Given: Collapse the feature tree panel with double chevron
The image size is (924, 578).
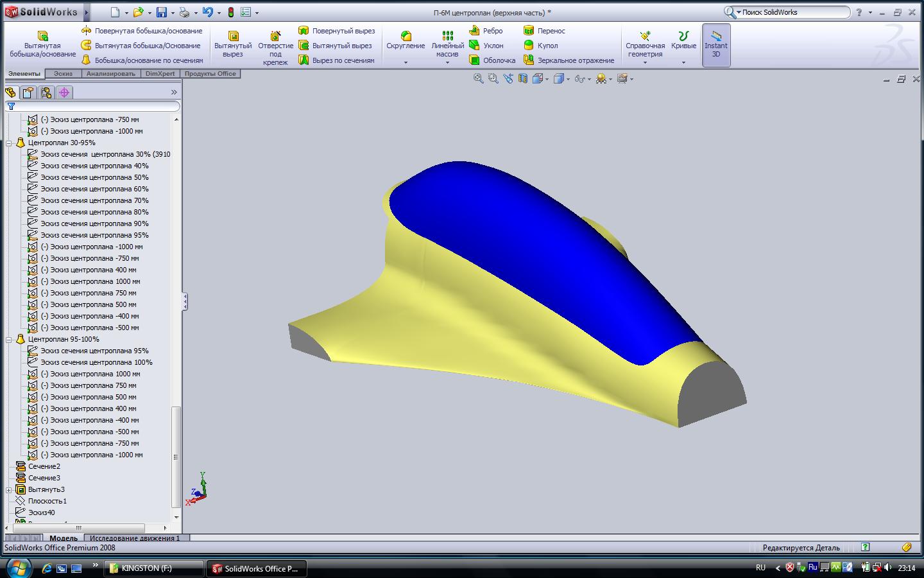Looking at the screenshot, I should (174, 92).
